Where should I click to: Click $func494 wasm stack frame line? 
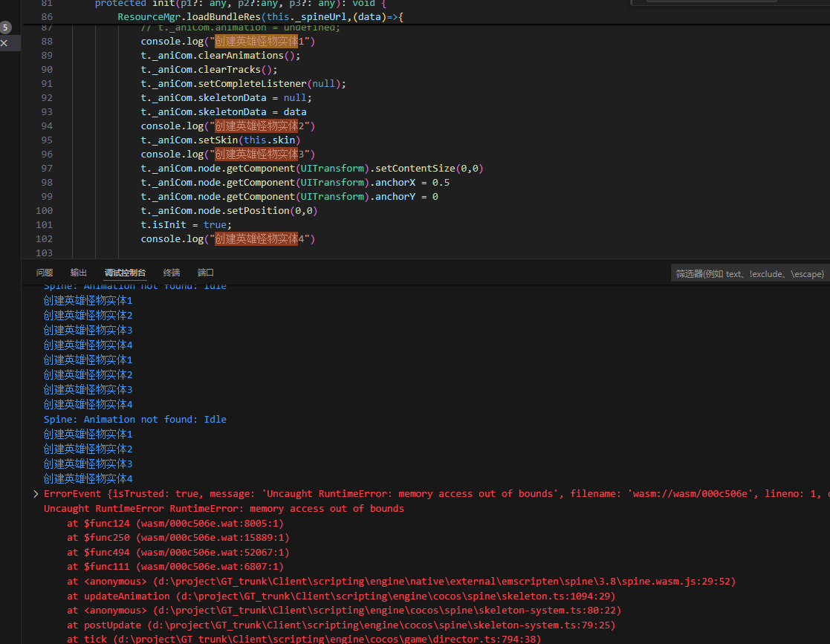tap(178, 552)
